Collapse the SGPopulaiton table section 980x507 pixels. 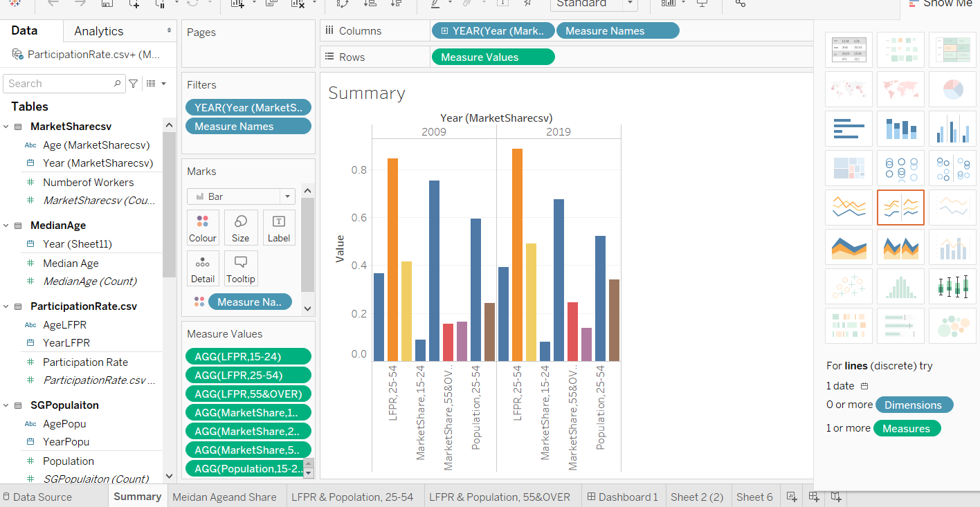[6, 405]
